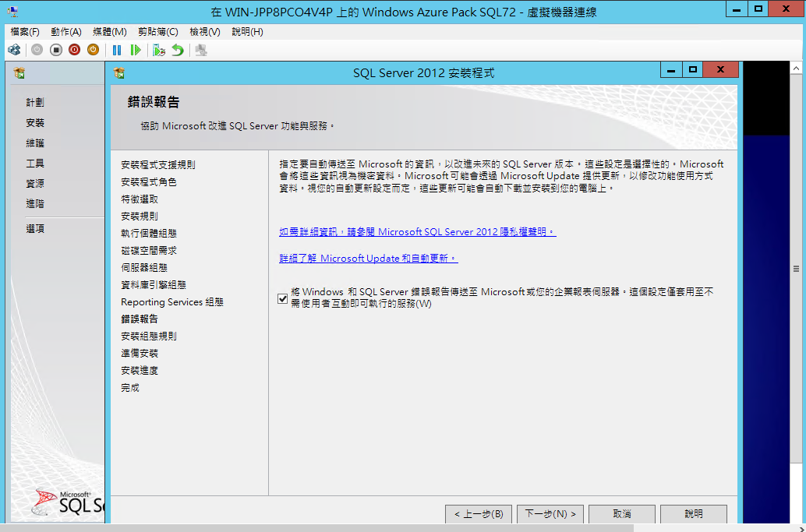This screenshot has height=532, width=806.
Task: Click the 安裝規則 step
Action: 140,217
